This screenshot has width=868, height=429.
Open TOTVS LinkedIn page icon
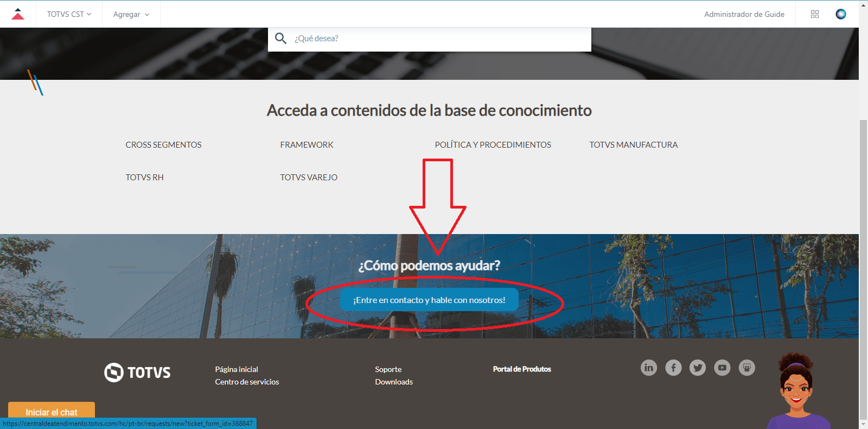point(649,368)
